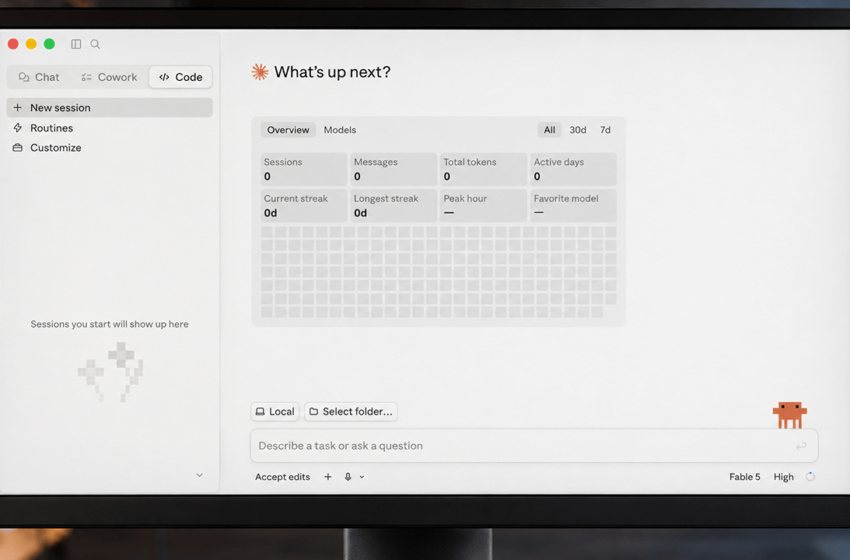The image size is (850, 560).
Task: Maximize the window with green button
Action: coord(49,44)
